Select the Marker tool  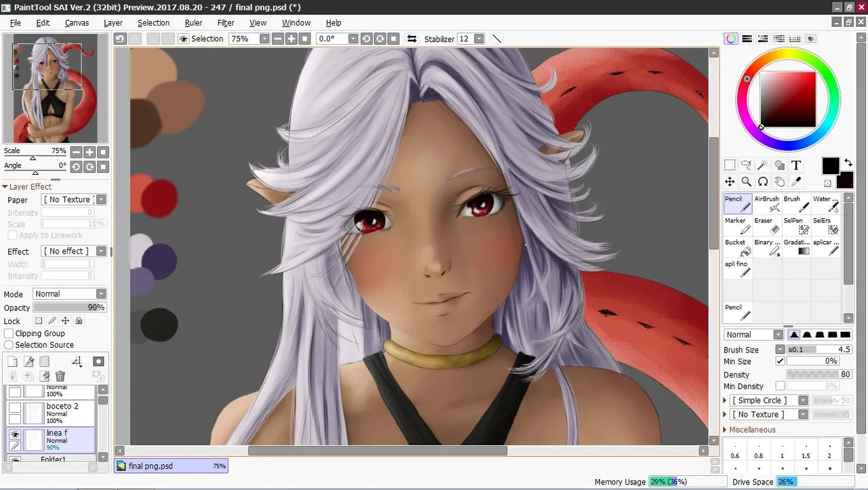coord(738,226)
